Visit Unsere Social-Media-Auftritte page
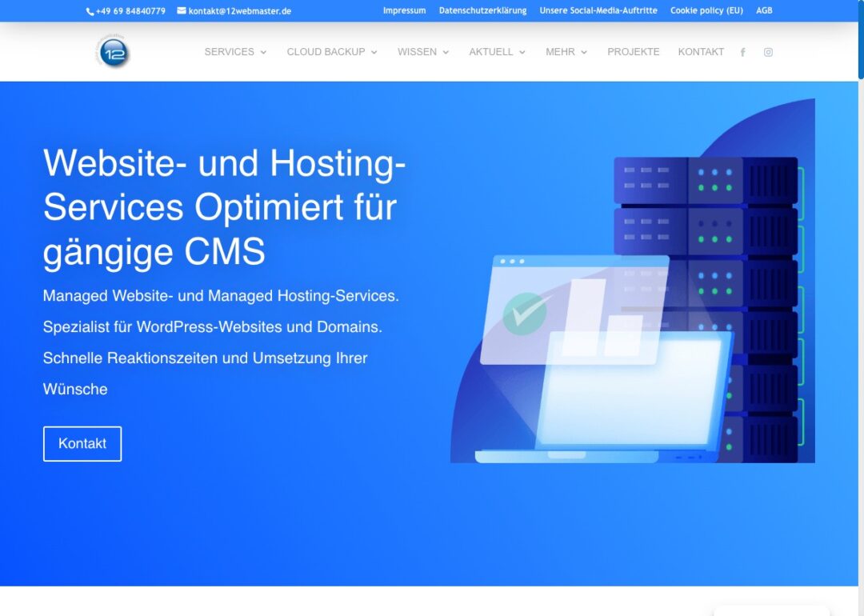864x616 pixels. coord(598,11)
